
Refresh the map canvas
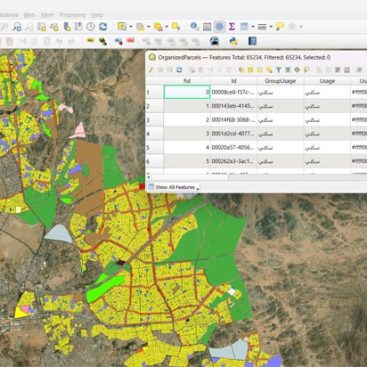click(x=103, y=26)
